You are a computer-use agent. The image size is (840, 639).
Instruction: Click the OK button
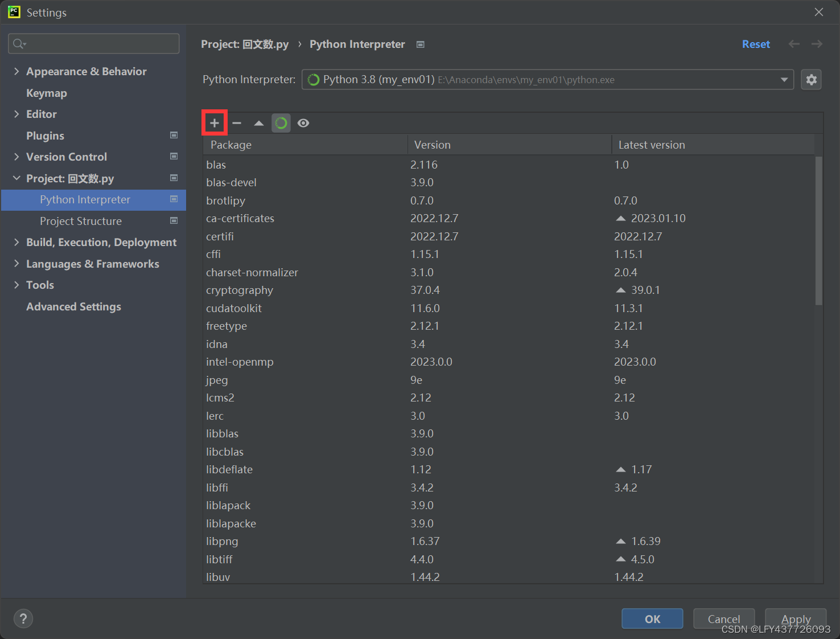click(652, 618)
